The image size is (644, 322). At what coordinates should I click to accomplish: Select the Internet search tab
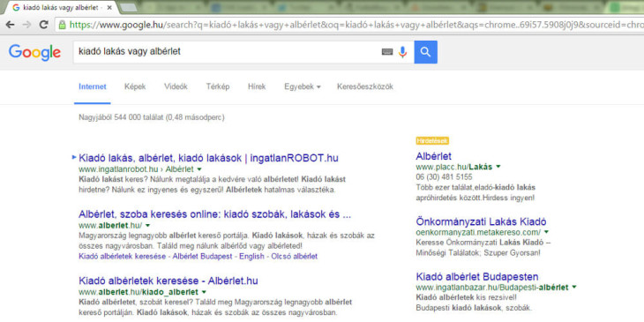tap(93, 86)
